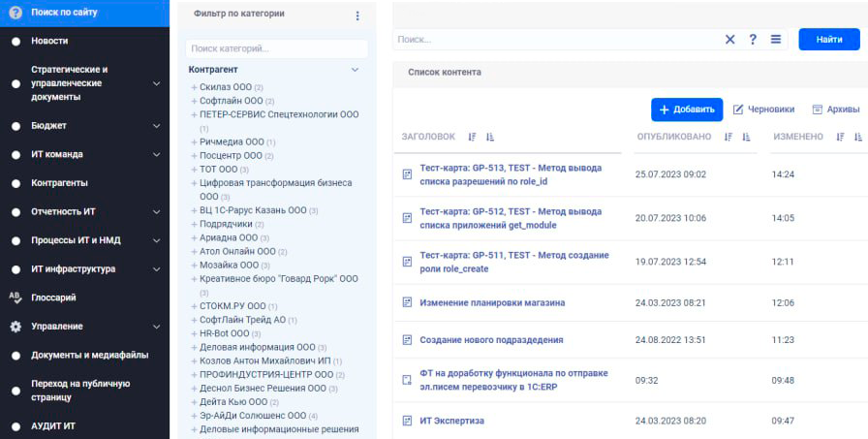Open Изменение планировки магазина article

(x=492, y=302)
